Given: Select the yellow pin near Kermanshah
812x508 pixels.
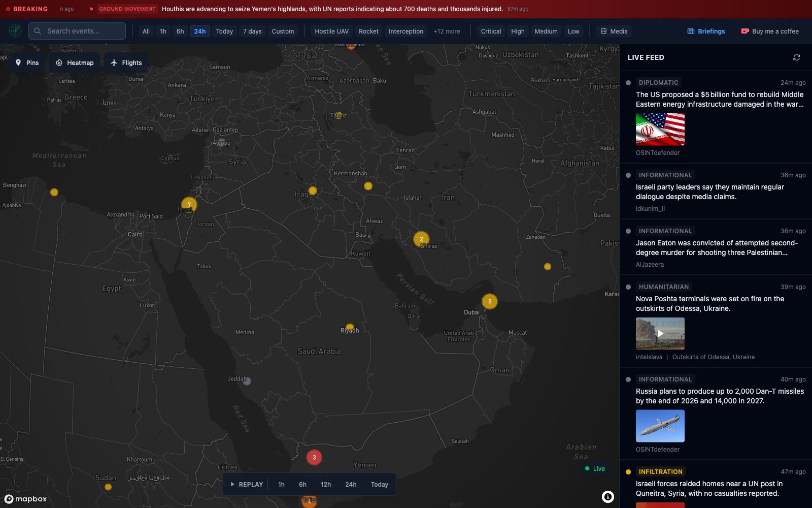Looking at the screenshot, I should 368,186.
